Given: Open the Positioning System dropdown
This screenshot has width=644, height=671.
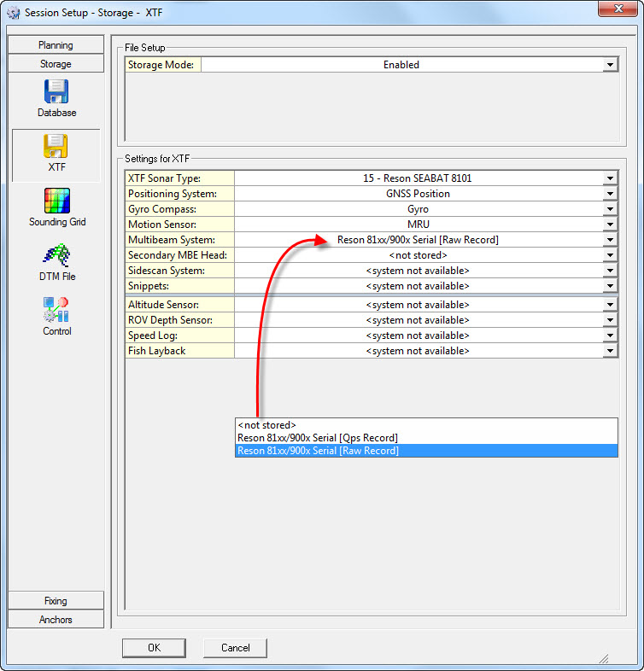Looking at the screenshot, I should pyautogui.click(x=610, y=194).
